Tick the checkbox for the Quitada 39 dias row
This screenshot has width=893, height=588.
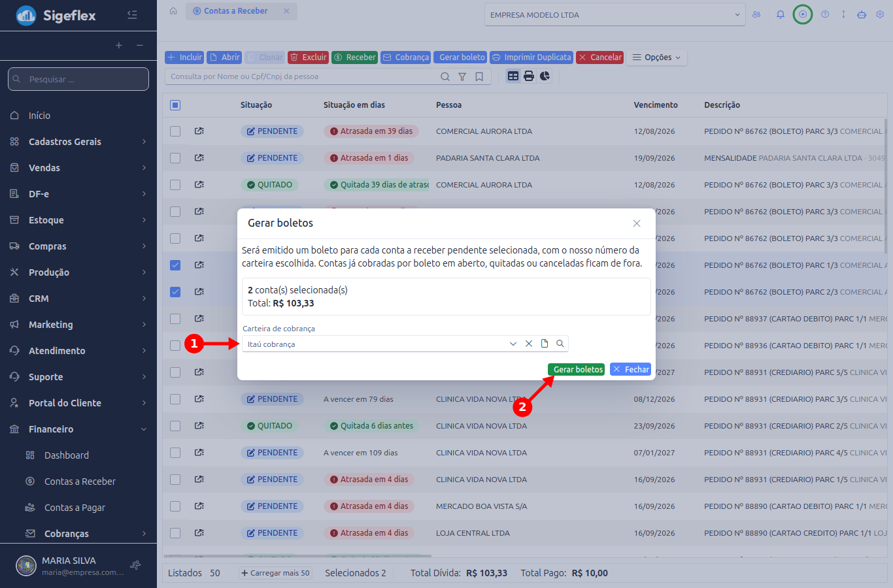coord(175,185)
